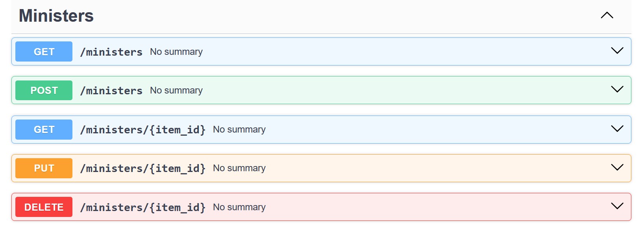The width and height of the screenshot is (644, 228).
Task: Click the No summary text on the POST row
Action: click(x=176, y=90)
